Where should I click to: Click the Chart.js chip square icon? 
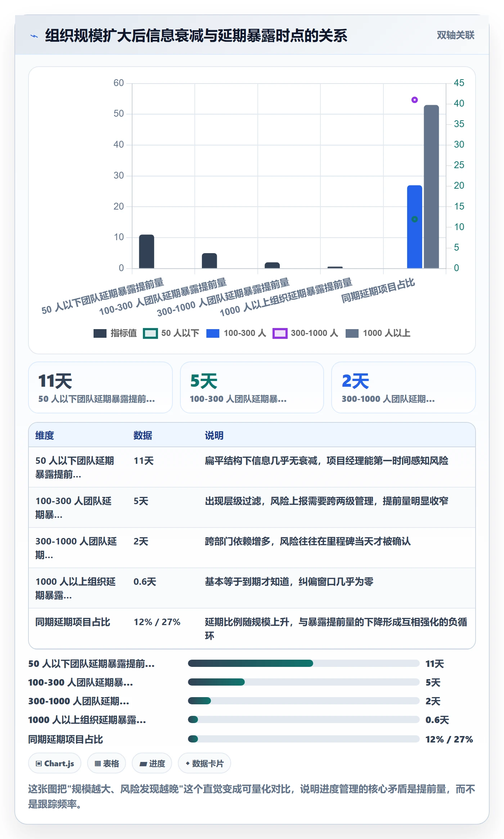click(x=39, y=763)
